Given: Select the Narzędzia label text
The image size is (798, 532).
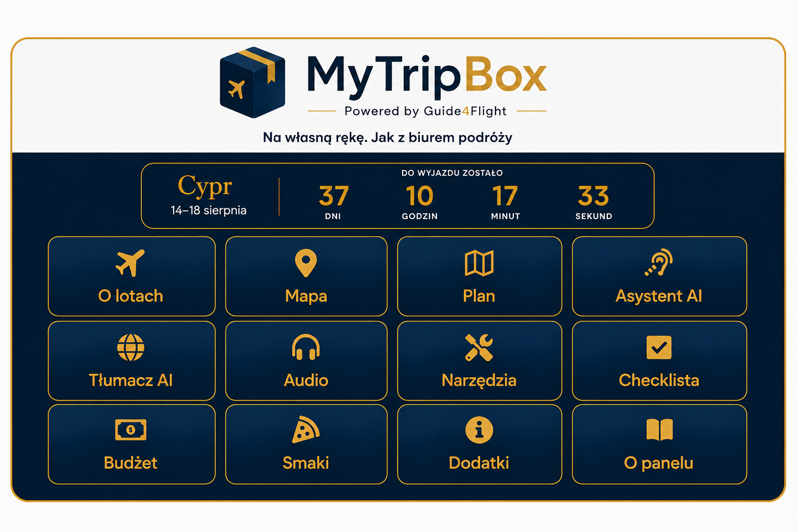Looking at the screenshot, I should click(x=479, y=381).
